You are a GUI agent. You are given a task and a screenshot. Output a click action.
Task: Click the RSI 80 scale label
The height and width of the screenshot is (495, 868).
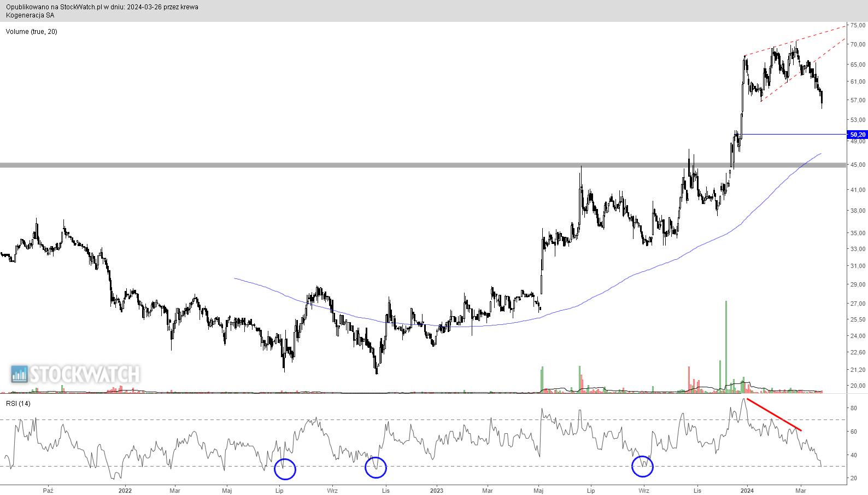tap(853, 408)
